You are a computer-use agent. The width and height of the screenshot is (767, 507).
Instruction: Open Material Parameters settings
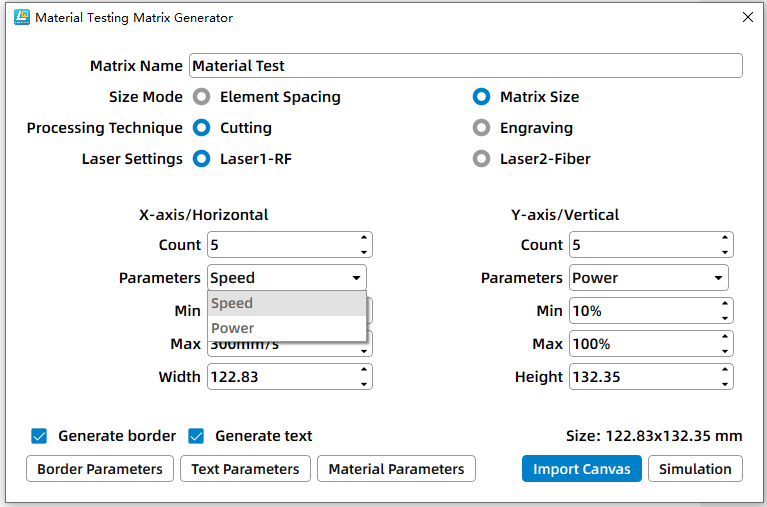point(396,469)
